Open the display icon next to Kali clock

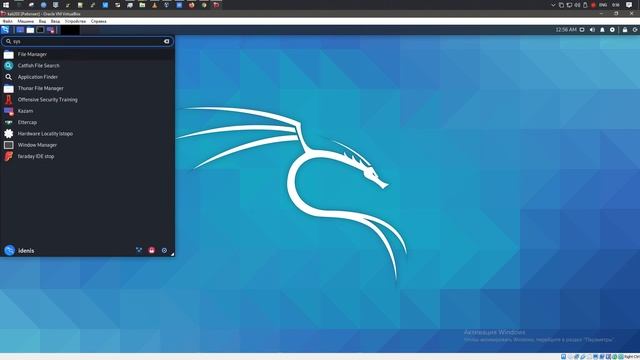(582, 30)
